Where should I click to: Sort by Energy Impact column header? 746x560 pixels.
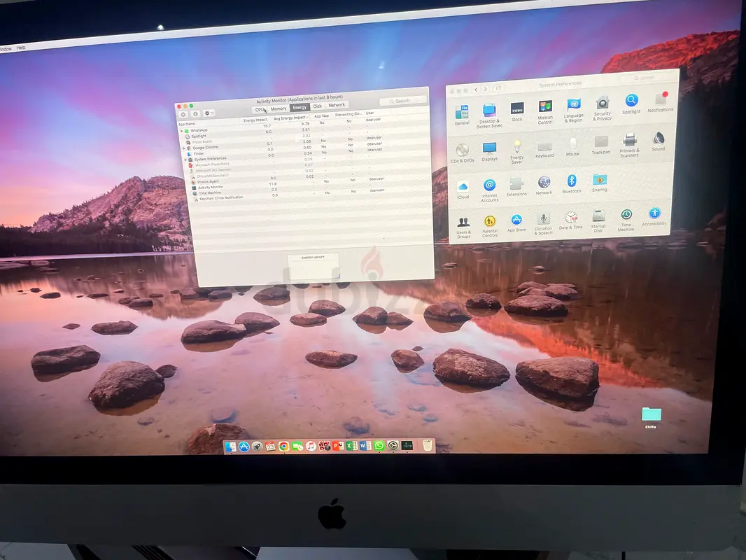255,120
